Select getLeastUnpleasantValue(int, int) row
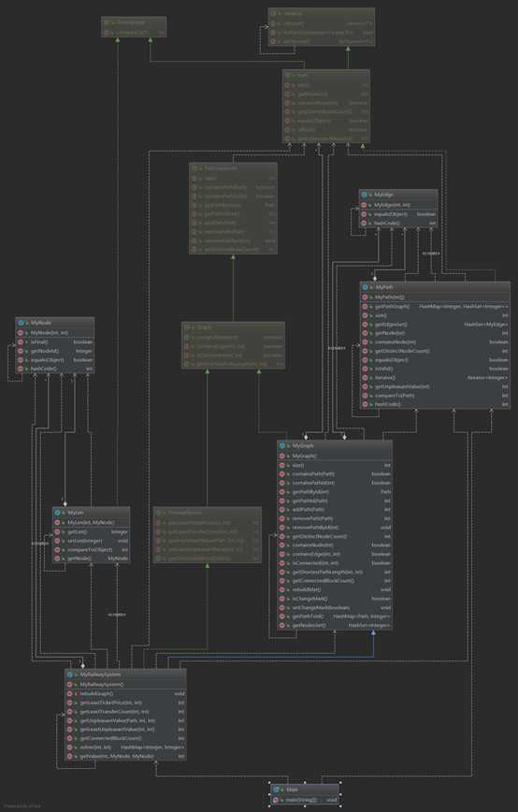This screenshot has height=812, width=518. [125, 730]
